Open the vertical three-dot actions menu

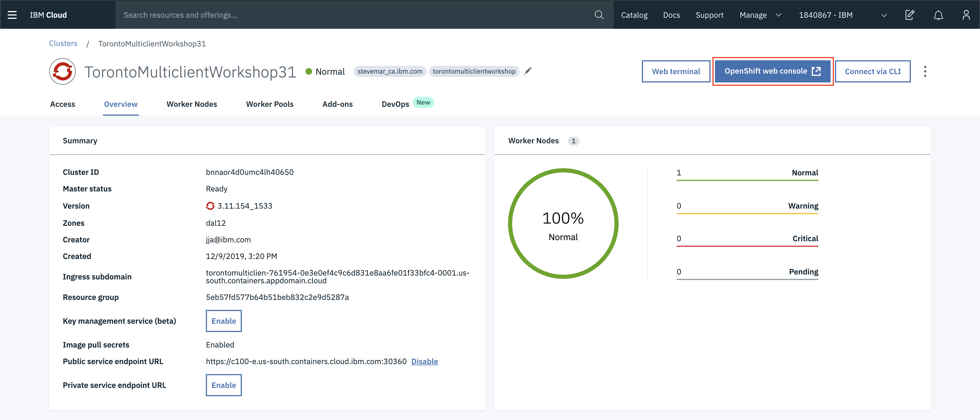pyautogui.click(x=925, y=71)
